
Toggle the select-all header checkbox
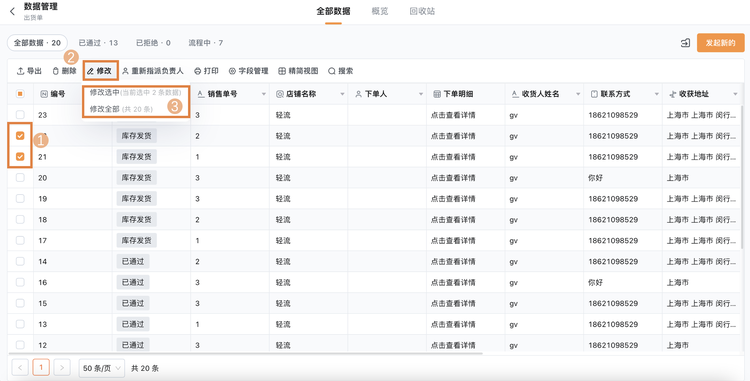20,94
